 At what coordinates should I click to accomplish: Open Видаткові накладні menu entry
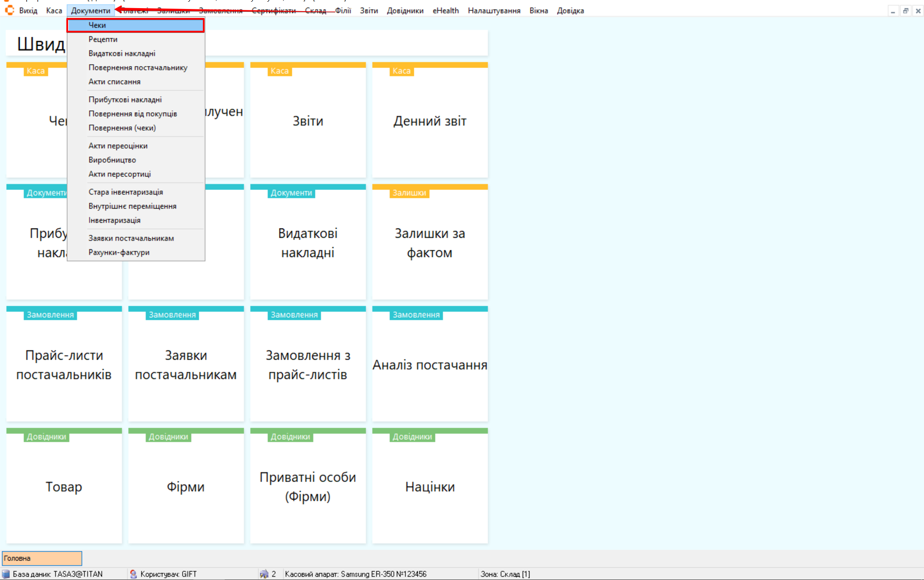[x=122, y=53]
